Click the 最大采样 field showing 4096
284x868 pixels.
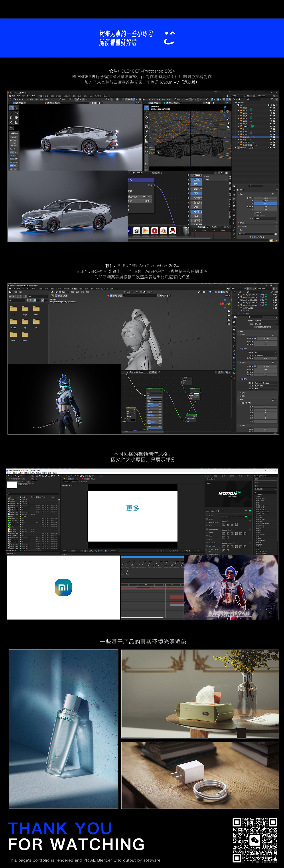tap(265, 370)
